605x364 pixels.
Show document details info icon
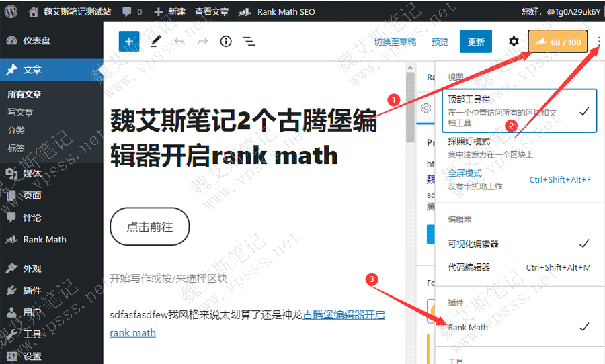[x=226, y=41]
